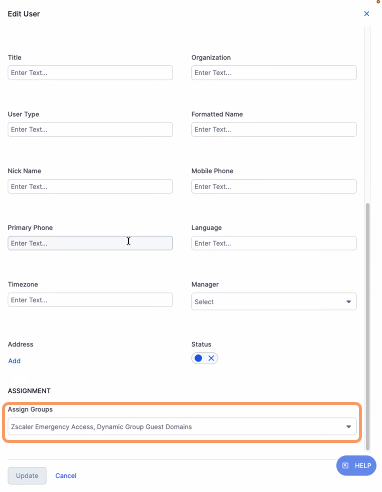
Task: Select the Language text field
Action: (x=274, y=243)
